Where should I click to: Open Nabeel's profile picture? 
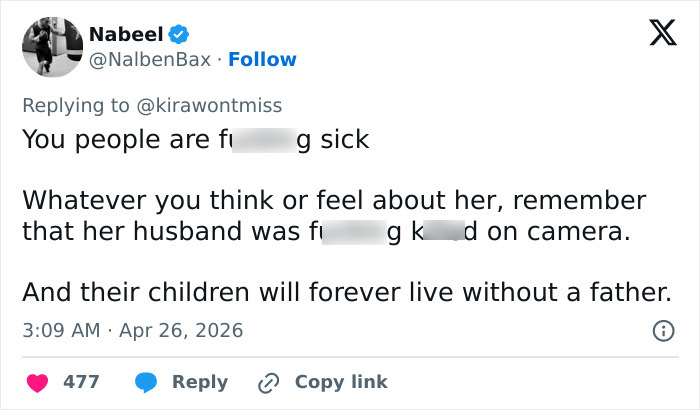click(51, 46)
